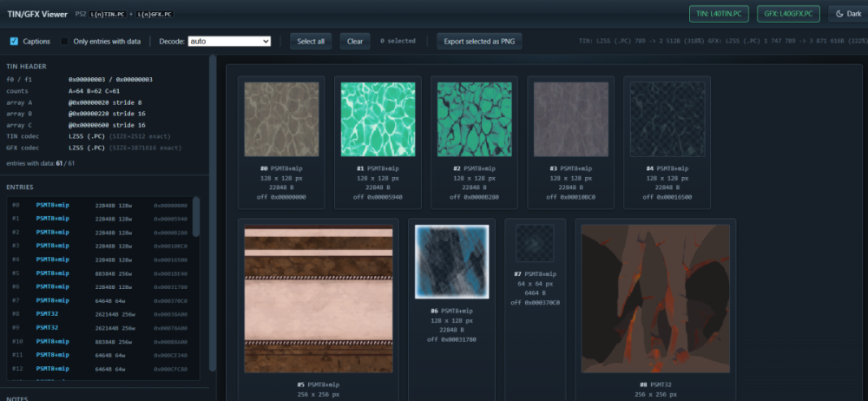This screenshot has height=401, width=868.
Task: Select texture thumbnail #1 bright turquoise water
Action: pos(378,120)
